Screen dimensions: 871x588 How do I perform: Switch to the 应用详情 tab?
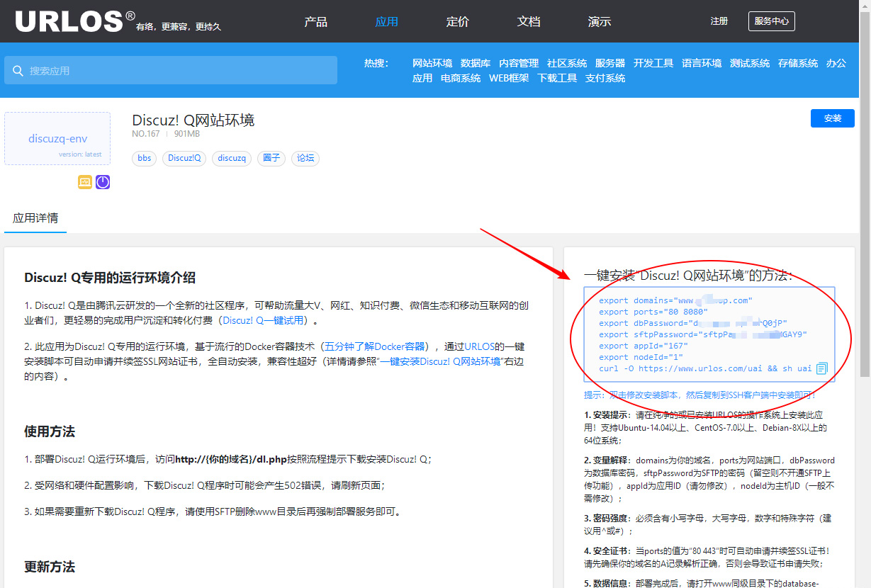[35, 218]
